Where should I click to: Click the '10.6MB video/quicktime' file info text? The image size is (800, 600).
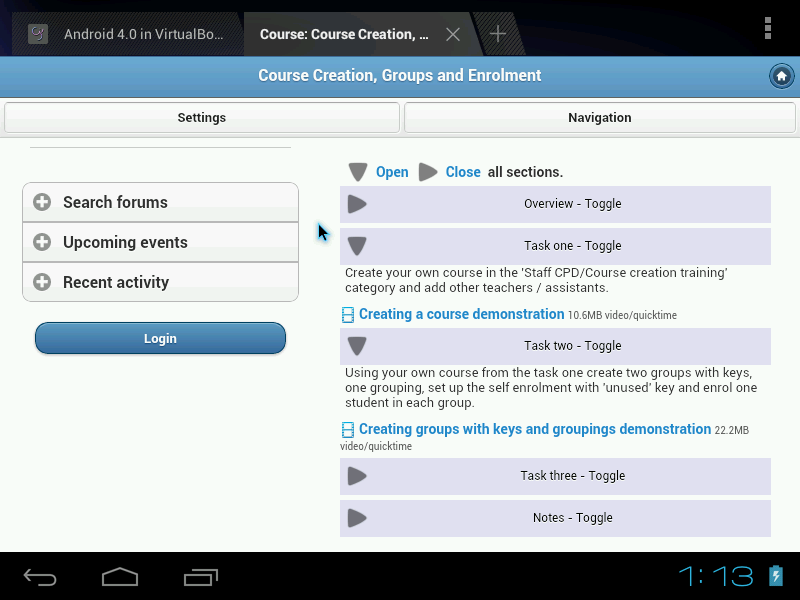(x=622, y=315)
